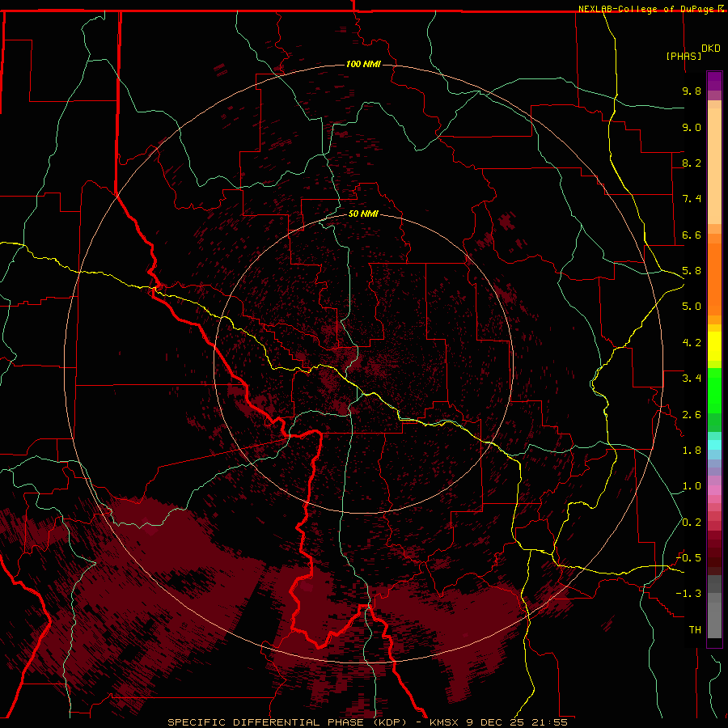Click the 3.4 value on the scale
The width and height of the screenshot is (728, 728).
pyautogui.click(x=692, y=379)
